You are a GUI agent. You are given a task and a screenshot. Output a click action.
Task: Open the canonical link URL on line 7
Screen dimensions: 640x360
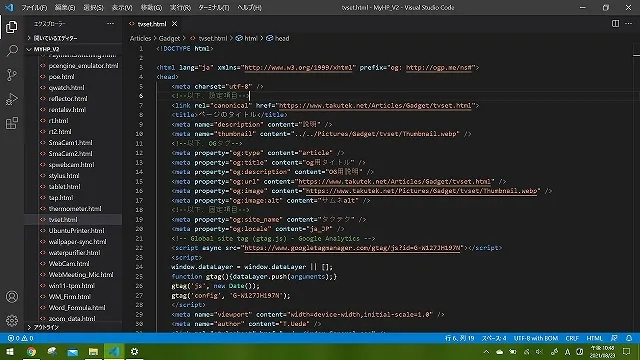375,105
